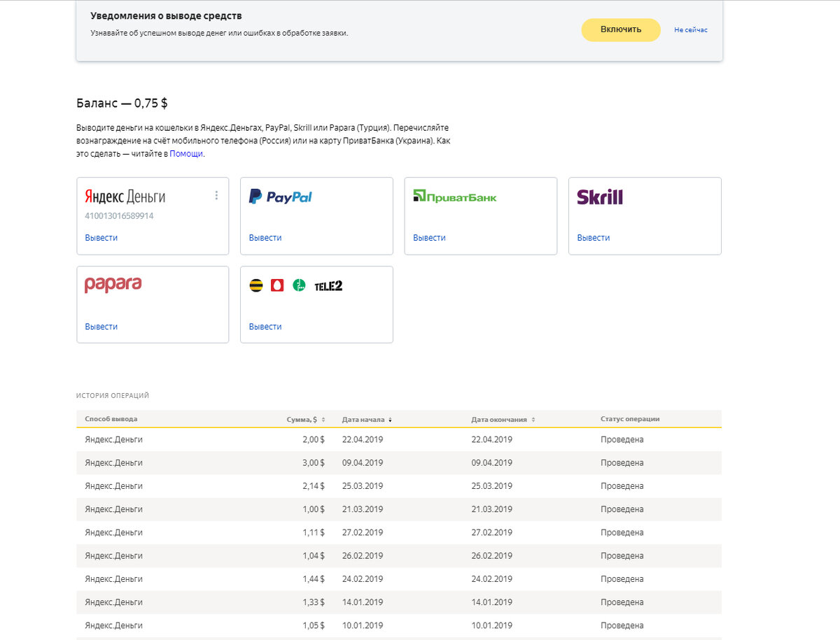840x640 pixels.
Task: Click the amount 2,00 $
Action: coord(314,439)
